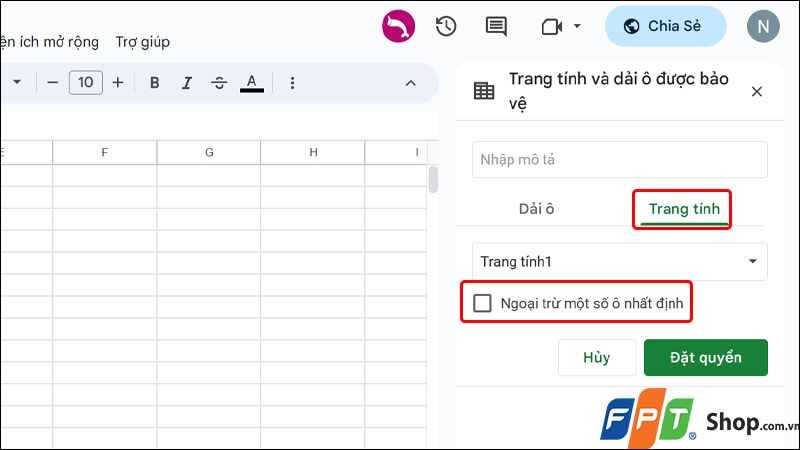Viewport: 800px width, 450px height.
Task: Decrease font size with minus button
Action: coord(53,83)
